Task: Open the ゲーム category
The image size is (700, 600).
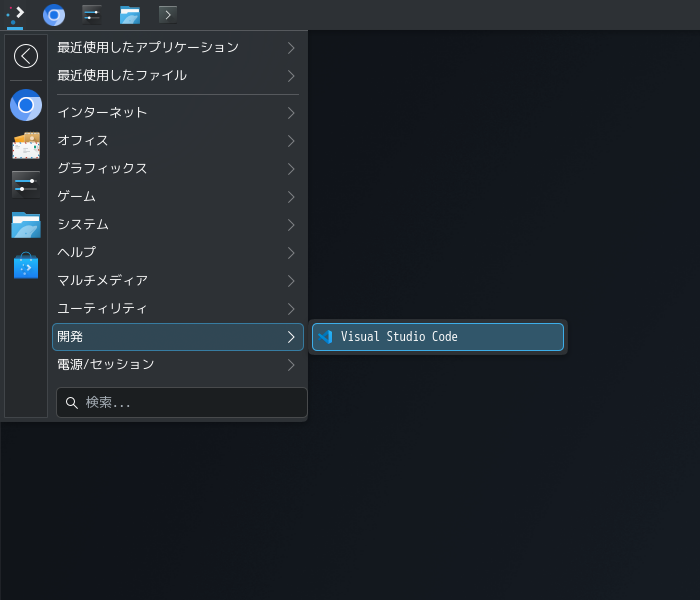Action: [178, 197]
